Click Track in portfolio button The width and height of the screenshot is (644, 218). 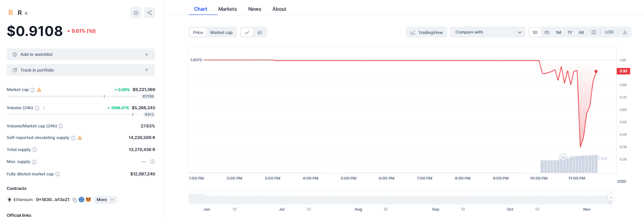[x=81, y=70]
